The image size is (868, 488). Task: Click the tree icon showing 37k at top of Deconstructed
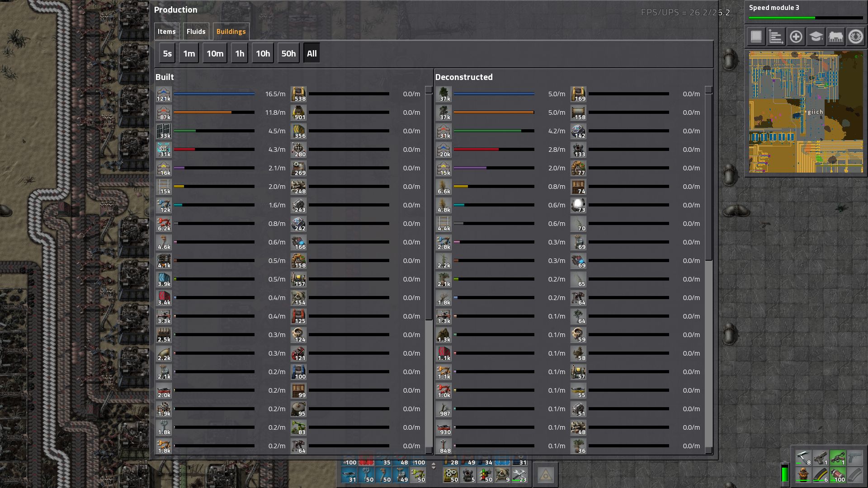pos(443,94)
